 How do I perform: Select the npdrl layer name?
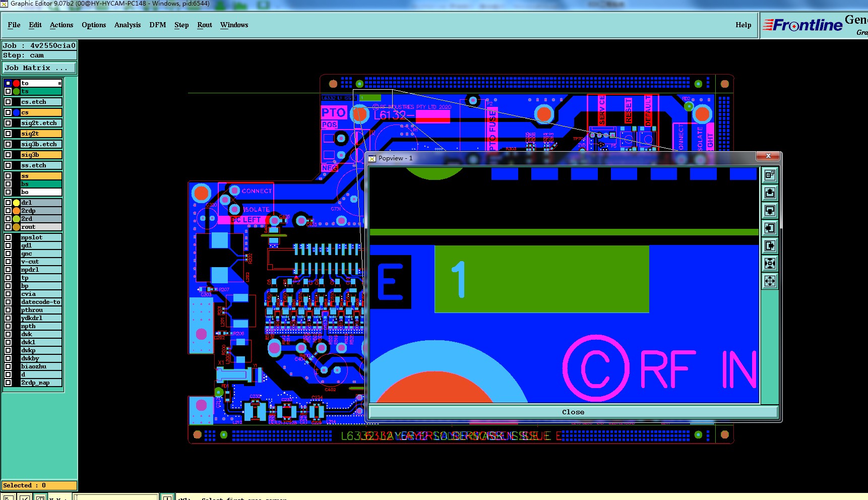(x=41, y=270)
